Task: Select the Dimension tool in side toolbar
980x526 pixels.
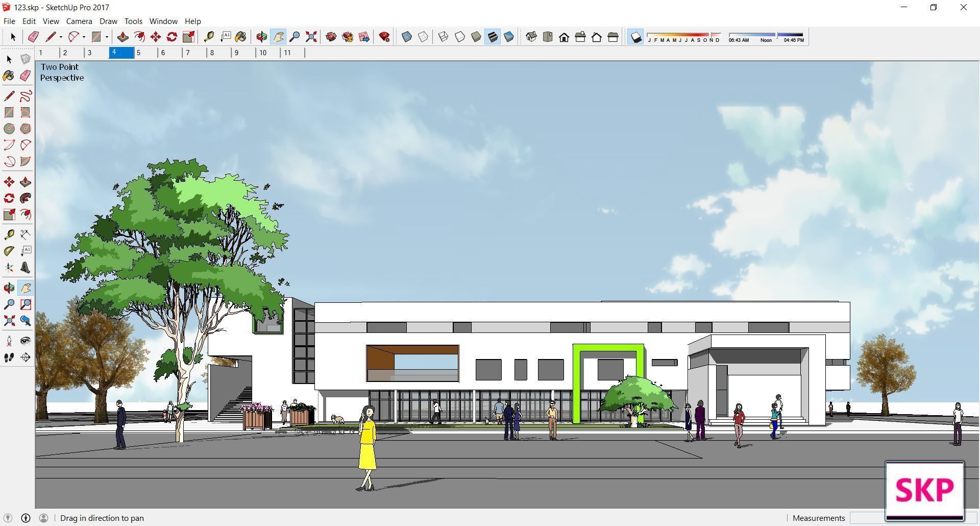Action: click(x=26, y=235)
